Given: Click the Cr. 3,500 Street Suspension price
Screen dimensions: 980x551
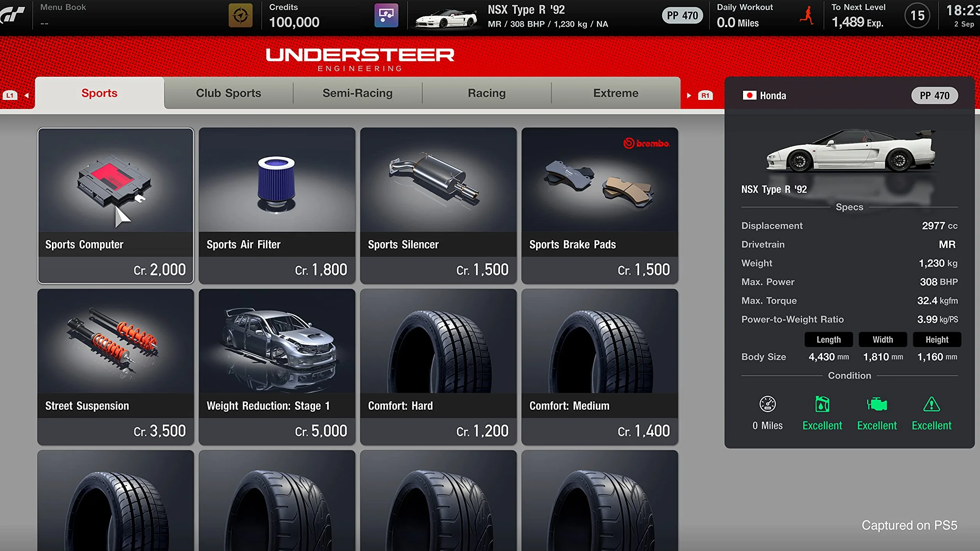Looking at the screenshot, I should pos(160,431).
